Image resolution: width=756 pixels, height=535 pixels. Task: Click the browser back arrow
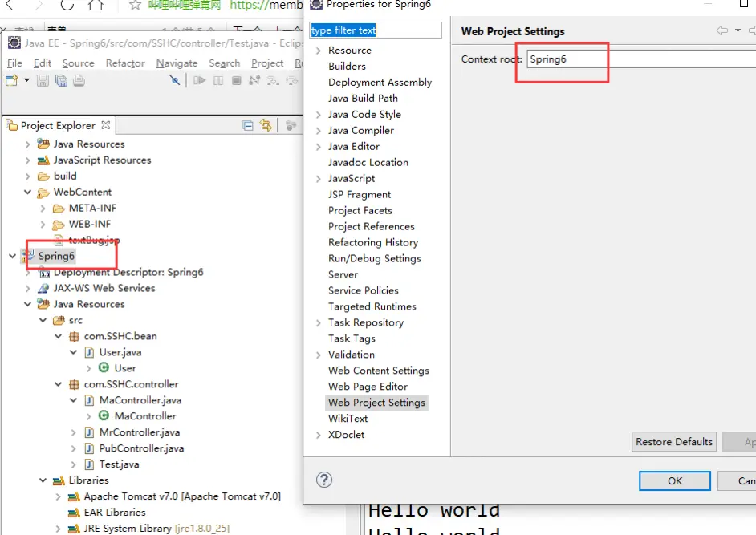coord(9,6)
